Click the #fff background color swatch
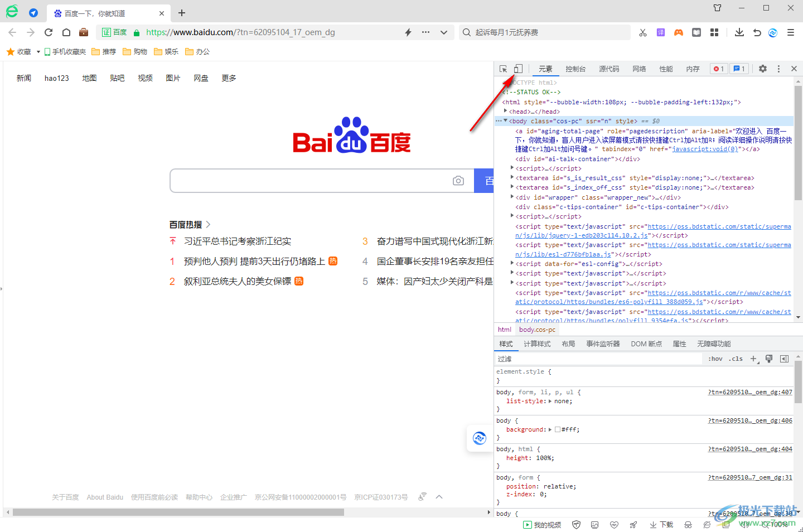803x532 pixels. click(558, 429)
